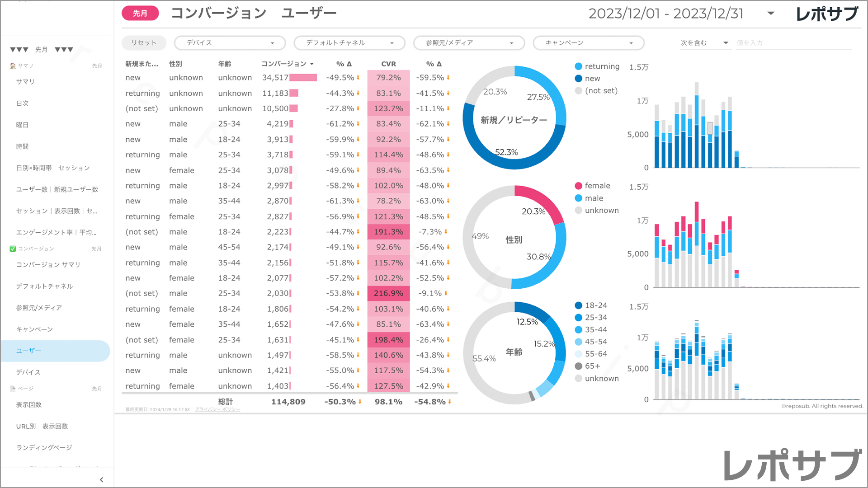
Task: Click the レポサブ logo at top right
Action: 827,14
